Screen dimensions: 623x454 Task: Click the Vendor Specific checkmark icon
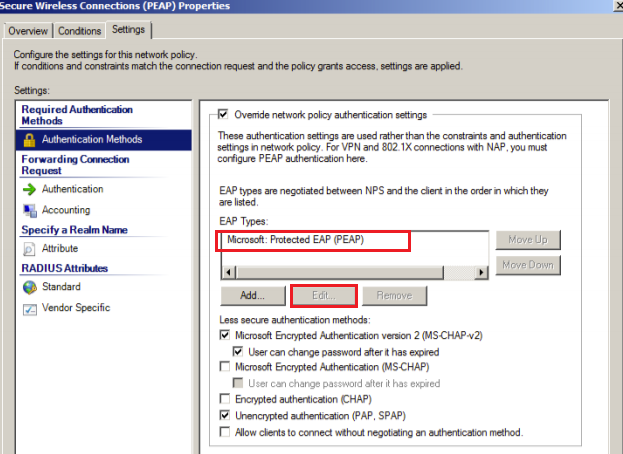tap(29, 308)
